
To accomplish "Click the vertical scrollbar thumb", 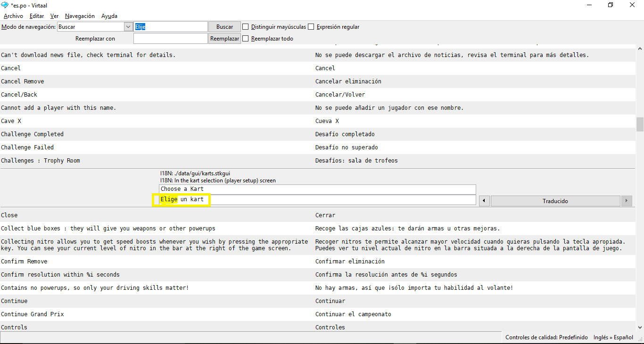I will (640, 124).
